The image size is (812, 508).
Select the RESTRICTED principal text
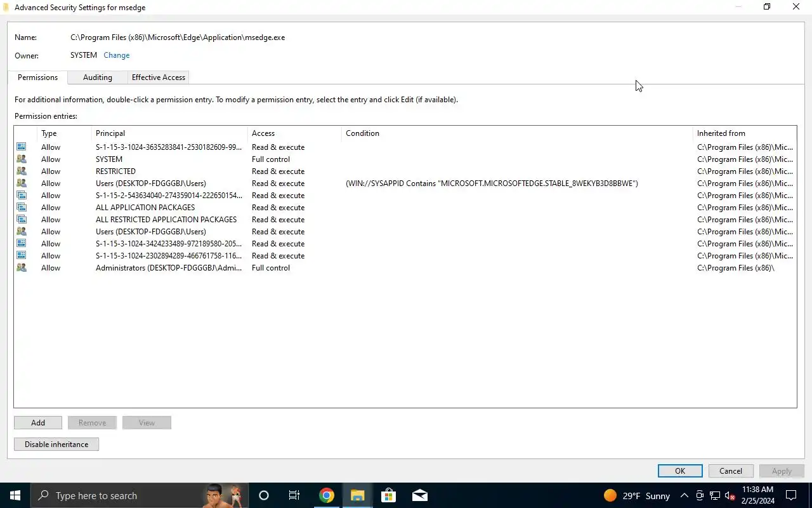115,171
